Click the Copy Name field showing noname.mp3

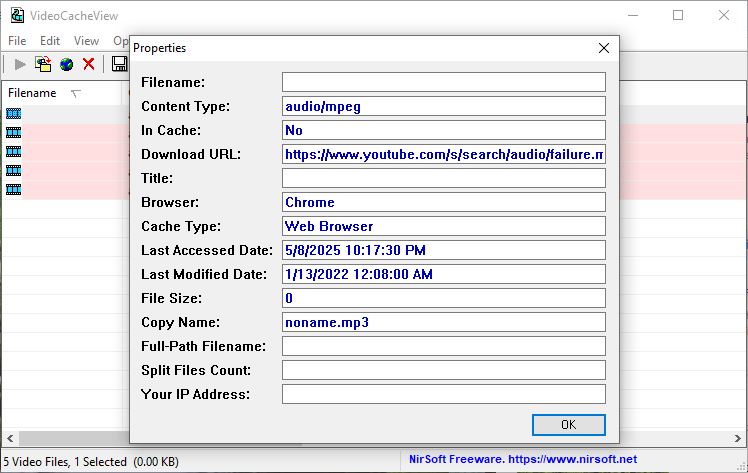(x=444, y=322)
